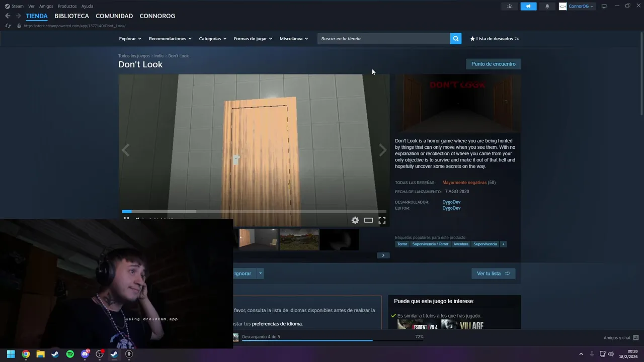
Task: Open the CONNOROG profile tab
Action: 157,16
